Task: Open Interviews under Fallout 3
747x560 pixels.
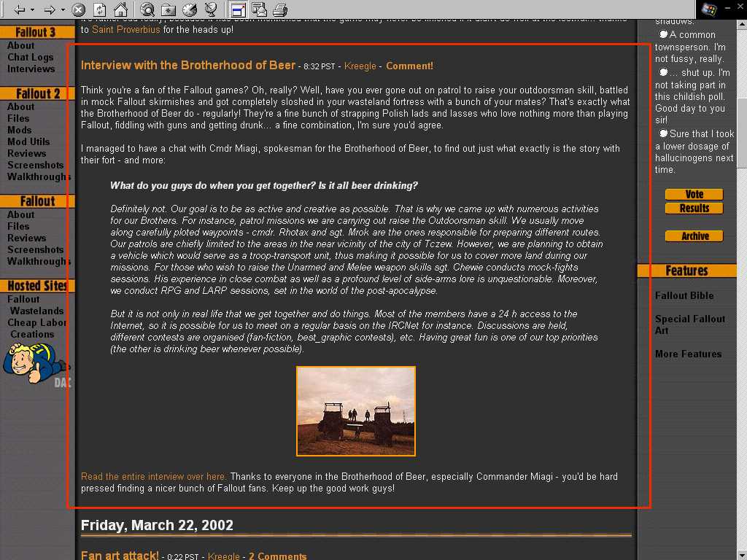Action: (x=31, y=69)
